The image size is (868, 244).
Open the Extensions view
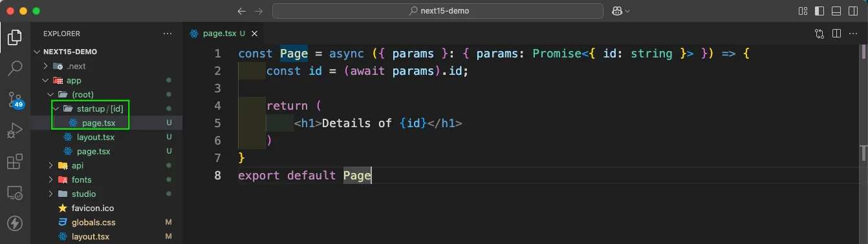[x=15, y=161]
